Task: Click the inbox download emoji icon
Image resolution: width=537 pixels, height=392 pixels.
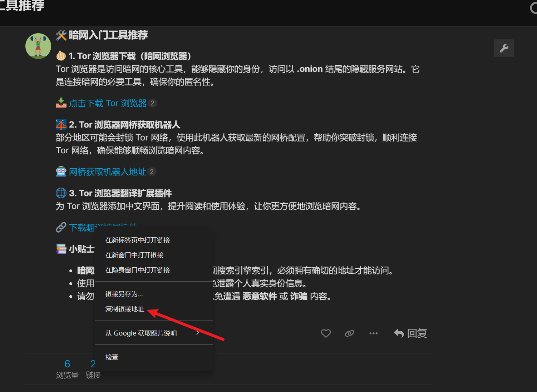Action: 61,103
